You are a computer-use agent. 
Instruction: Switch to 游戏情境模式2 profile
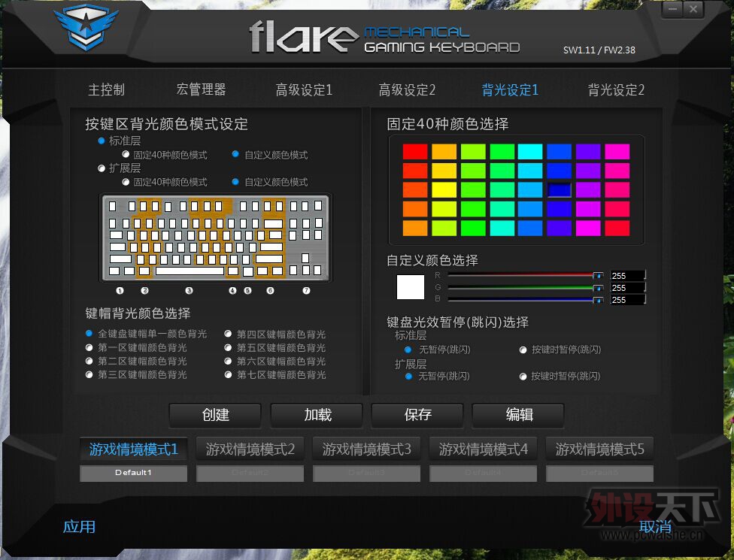pyautogui.click(x=250, y=449)
